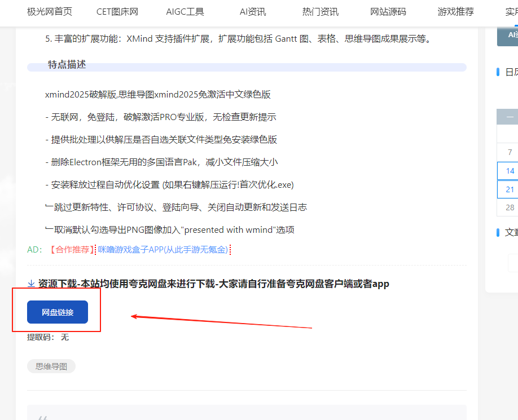The image size is (518, 420).
Task: Open the CET图床网 nav item
Action: tap(117, 12)
